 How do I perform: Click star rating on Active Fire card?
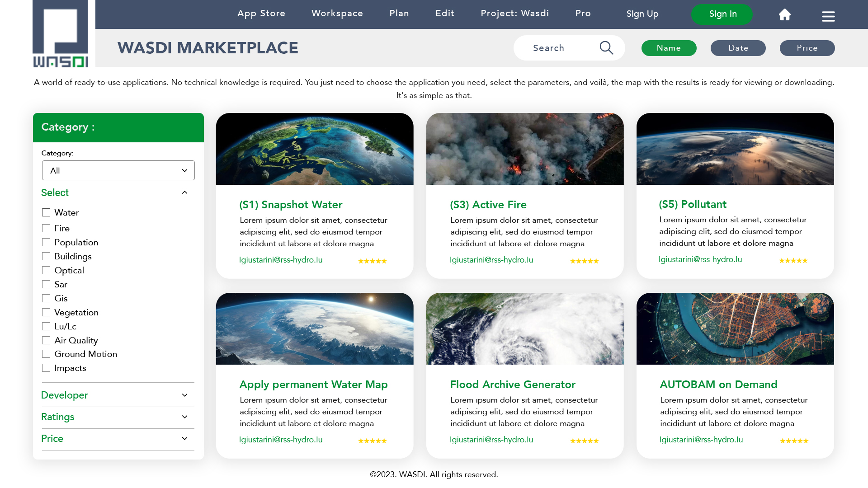pyautogui.click(x=584, y=261)
